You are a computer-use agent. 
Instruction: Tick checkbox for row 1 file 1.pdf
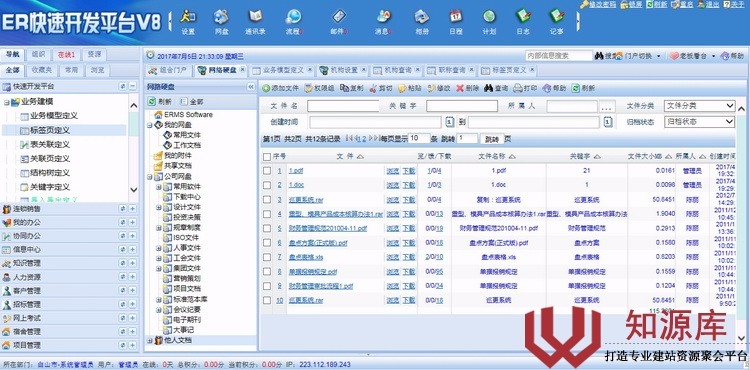pyautogui.click(x=267, y=170)
